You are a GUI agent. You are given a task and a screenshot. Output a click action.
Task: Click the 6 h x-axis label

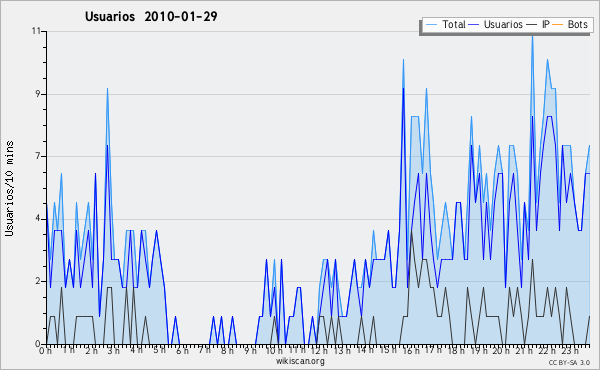point(183,350)
